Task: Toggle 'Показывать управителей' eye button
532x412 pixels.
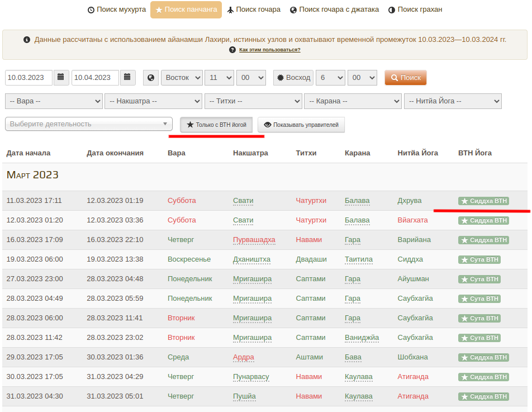Action: [301, 125]
